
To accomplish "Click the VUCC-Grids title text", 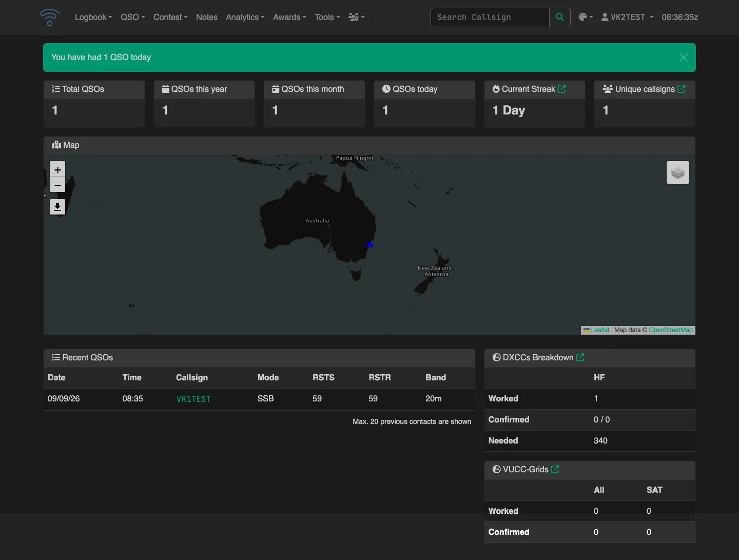I will pos(526,469).
